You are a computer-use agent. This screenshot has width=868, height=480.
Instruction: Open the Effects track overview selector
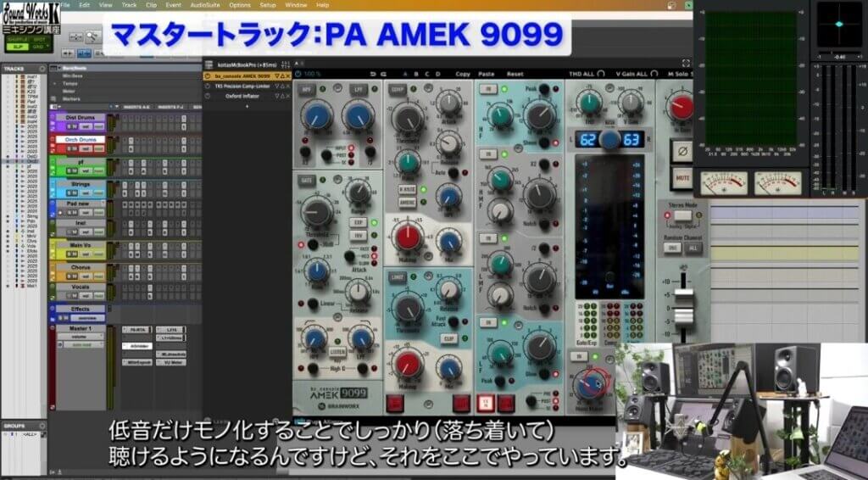(x=87, y=318)
